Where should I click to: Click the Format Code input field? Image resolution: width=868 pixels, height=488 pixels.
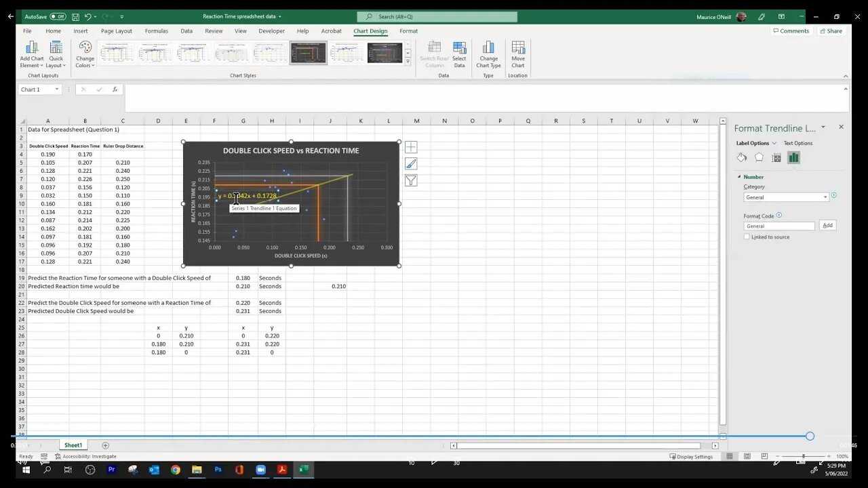point(779,226)
